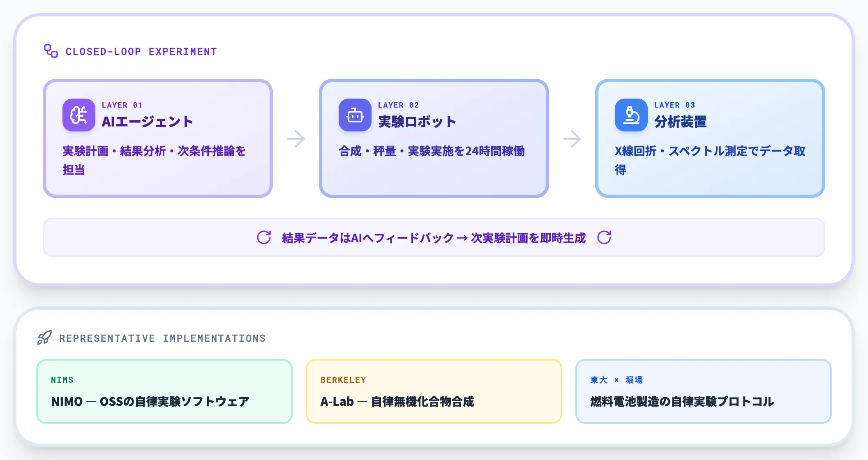Screen dimensions: 868x460
Task: Click the text NIMO — OSSの自律実験ソフトウェア
Action: tap(150, 401)
